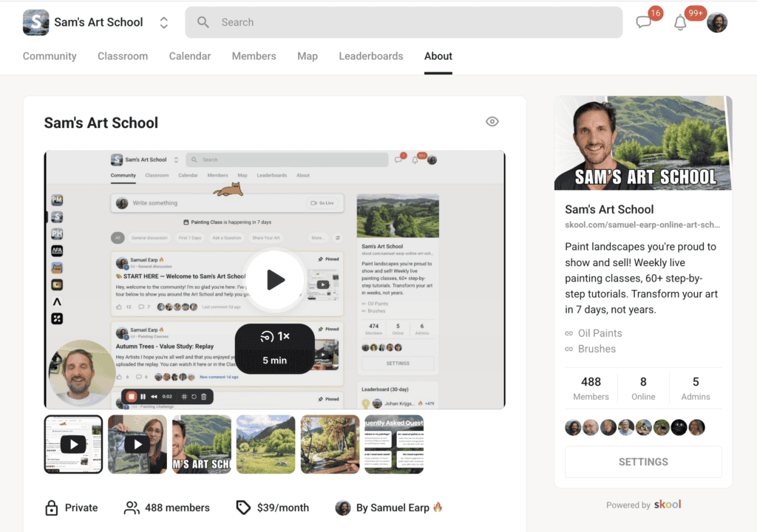Click the Oil Paints link icon

click(568, 333)
